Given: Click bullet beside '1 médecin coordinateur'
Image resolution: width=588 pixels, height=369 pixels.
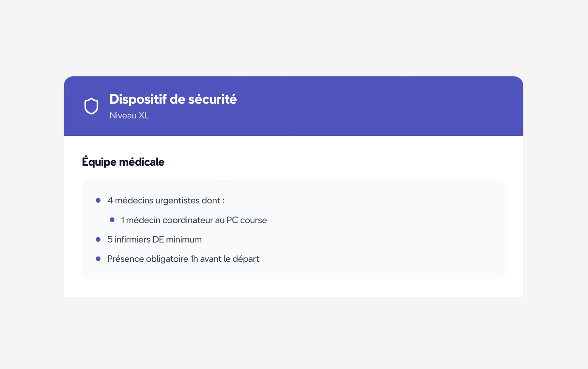Looking at the screenshot, I should coord(112,220).
